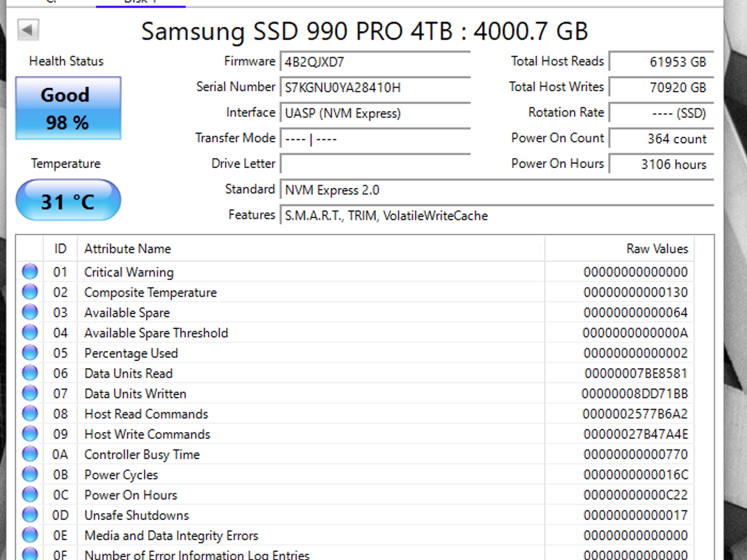Select the Host Read Commands attribute name
This screenshot has width=747, height=560.
146,414
